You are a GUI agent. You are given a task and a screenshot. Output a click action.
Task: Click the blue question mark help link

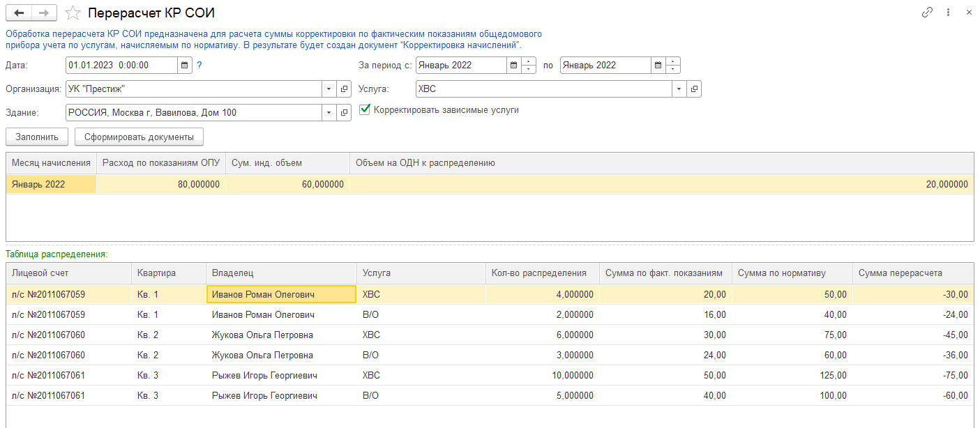click(199, 66)
